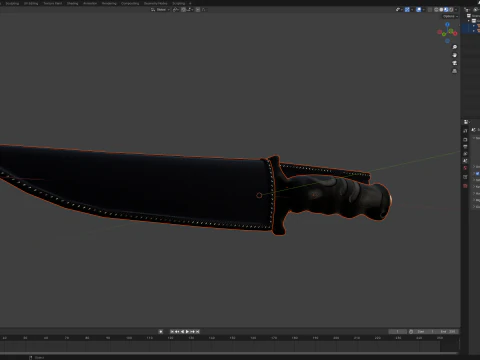Click the zoom magnifier viewport icon
480x360 pixels.
point(454,47)
